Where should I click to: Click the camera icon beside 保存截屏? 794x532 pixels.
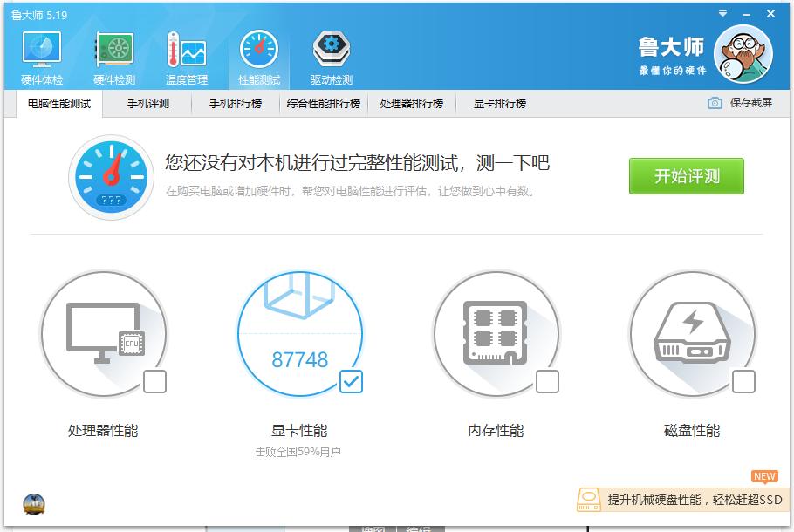tap(713, 103)
